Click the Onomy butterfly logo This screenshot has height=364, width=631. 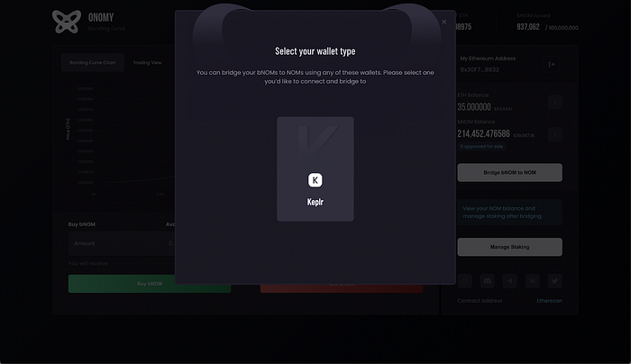coord(67,22)
